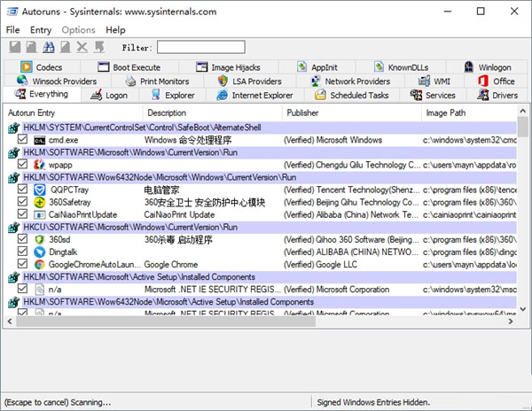This screenshot has height=411, width=532.
Task: Uncheck the cmd.exe autorun checkbox
Action: pyautogui.click(x=23, y=140)
